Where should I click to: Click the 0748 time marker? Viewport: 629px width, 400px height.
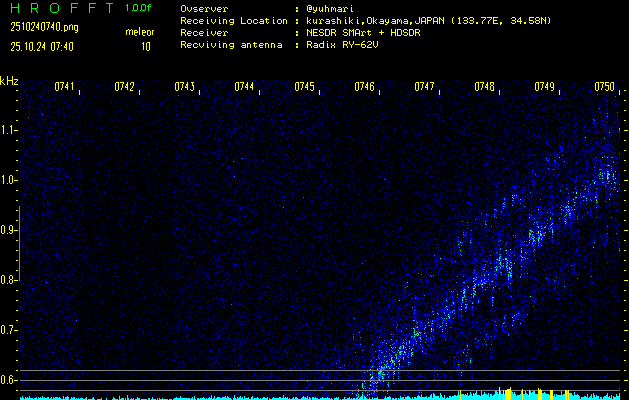[485, 87]
